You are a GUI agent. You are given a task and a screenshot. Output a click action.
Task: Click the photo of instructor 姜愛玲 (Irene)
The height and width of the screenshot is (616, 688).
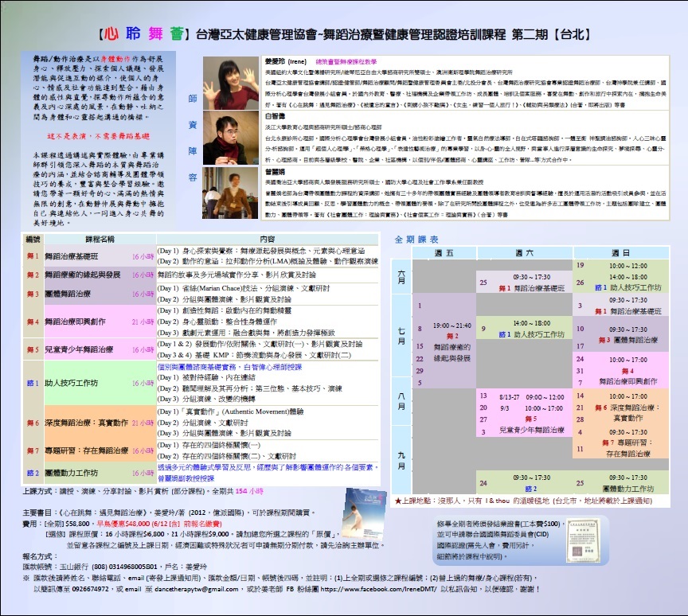click(x=231, y=83)
